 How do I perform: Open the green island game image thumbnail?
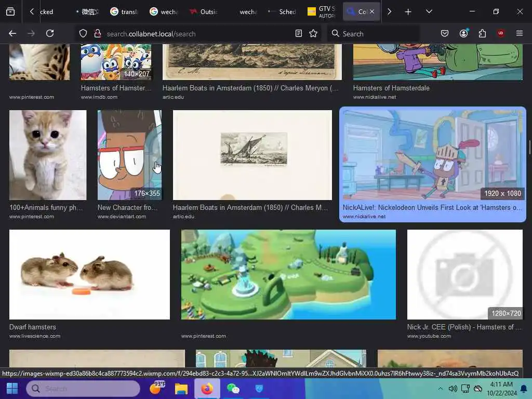pyautogui.click(x=288, y=274)
